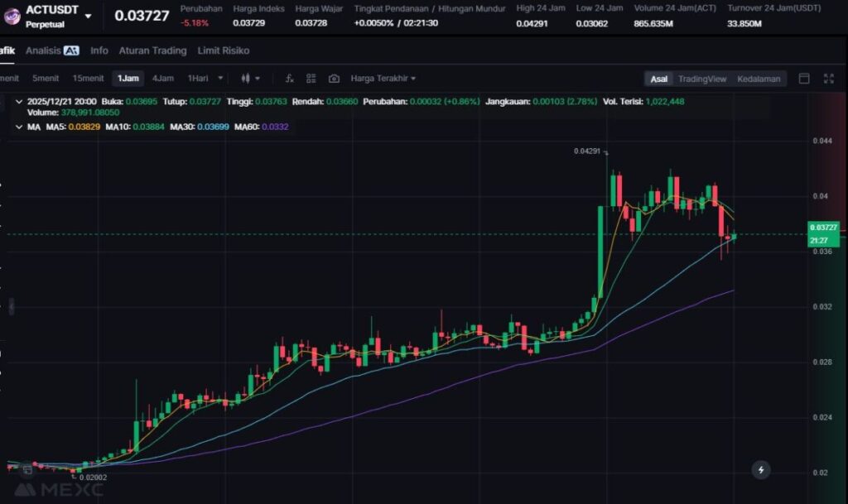Viewport: 848px width, 504px height.
Task: Open the Aturan Trading tab
Action: (x=152, y=50)
